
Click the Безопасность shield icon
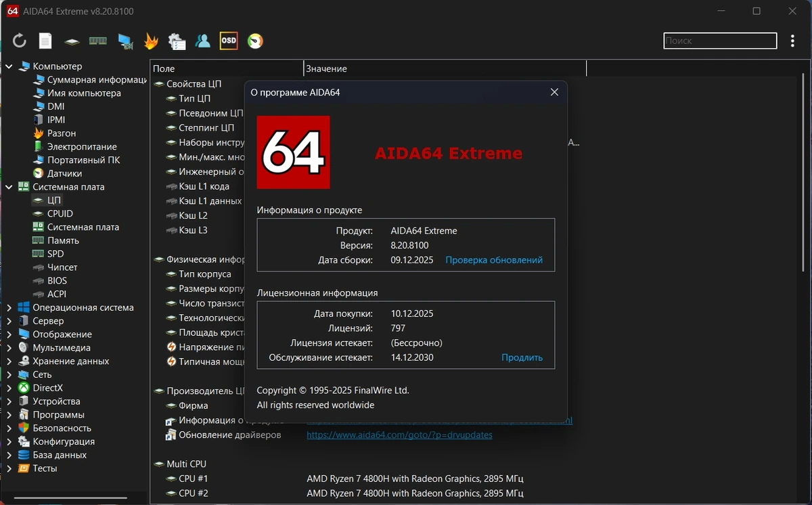point(24,428)
